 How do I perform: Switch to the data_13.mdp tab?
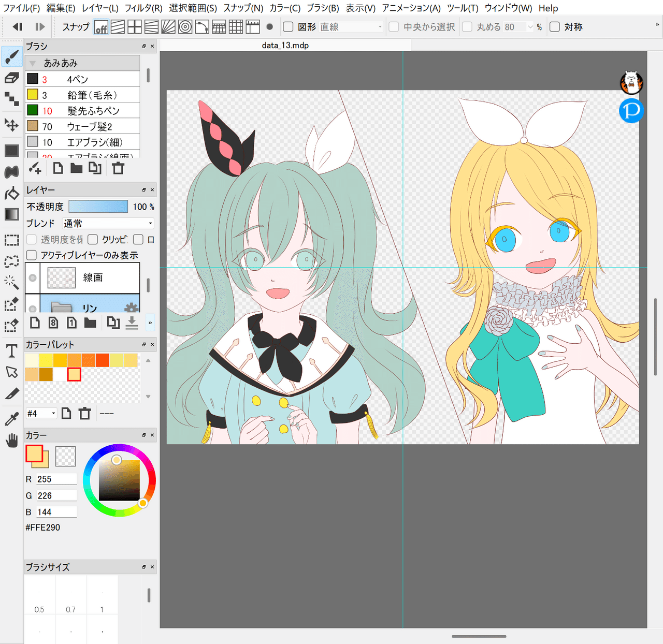[x=285, y=46]
